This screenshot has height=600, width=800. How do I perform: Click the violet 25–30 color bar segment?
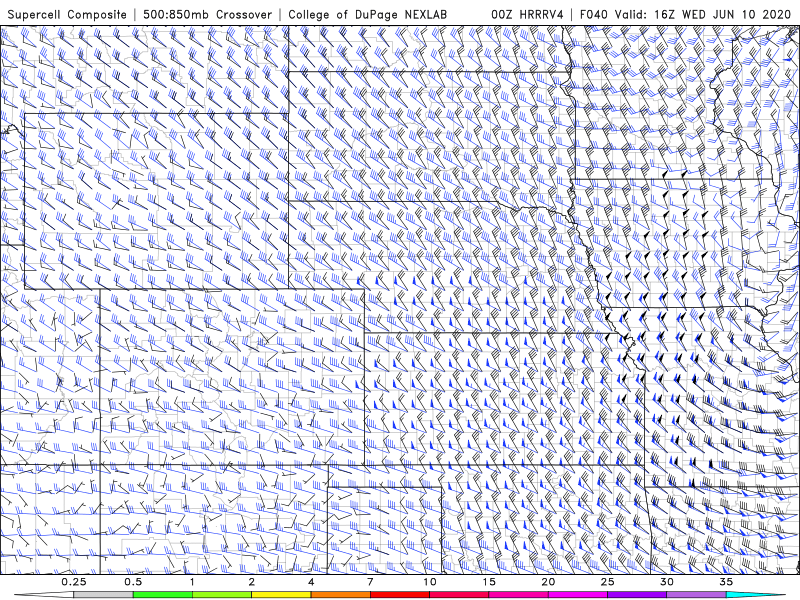pyautogui.click(x=637, y=595)
